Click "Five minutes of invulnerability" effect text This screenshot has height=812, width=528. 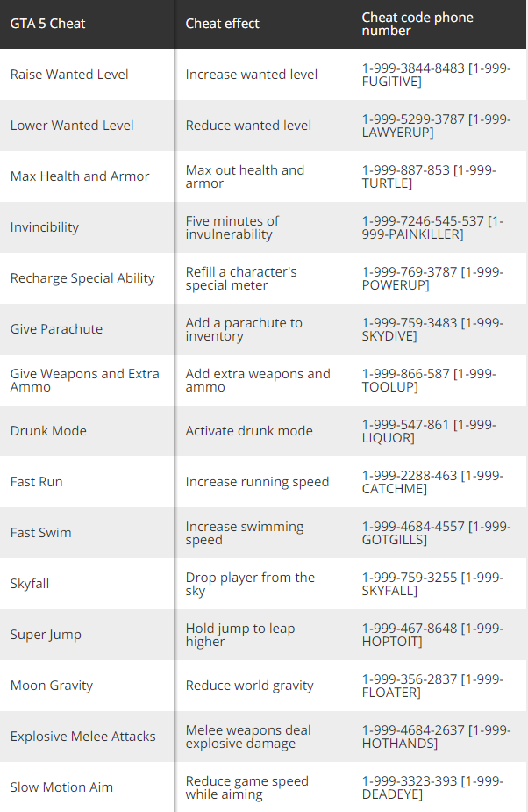click(x=232, y=227)
